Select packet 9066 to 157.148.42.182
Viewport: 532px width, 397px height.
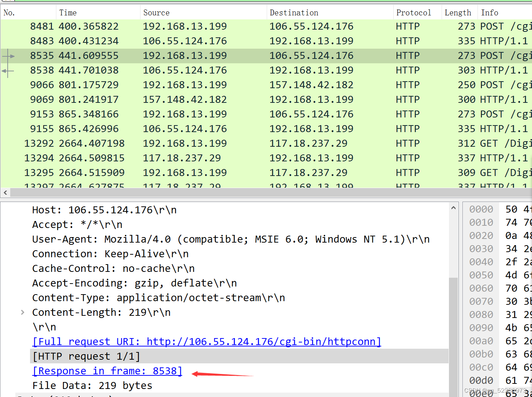266,85
